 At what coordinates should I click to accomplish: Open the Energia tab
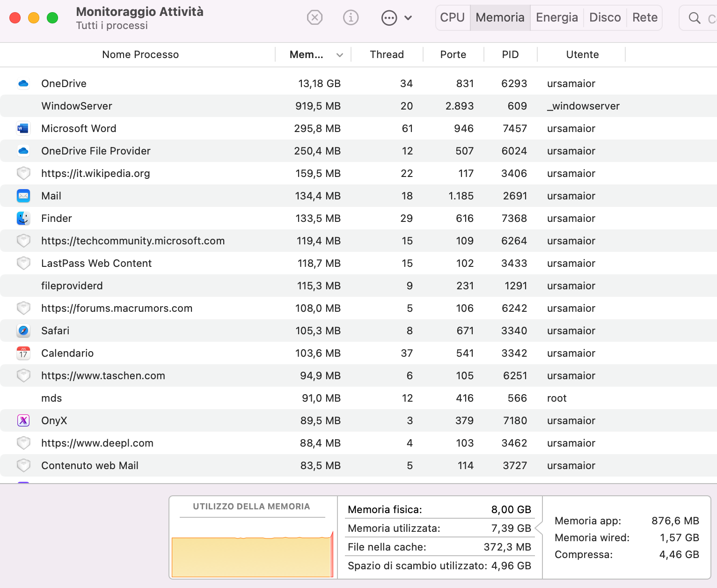(x=557, y=18)
